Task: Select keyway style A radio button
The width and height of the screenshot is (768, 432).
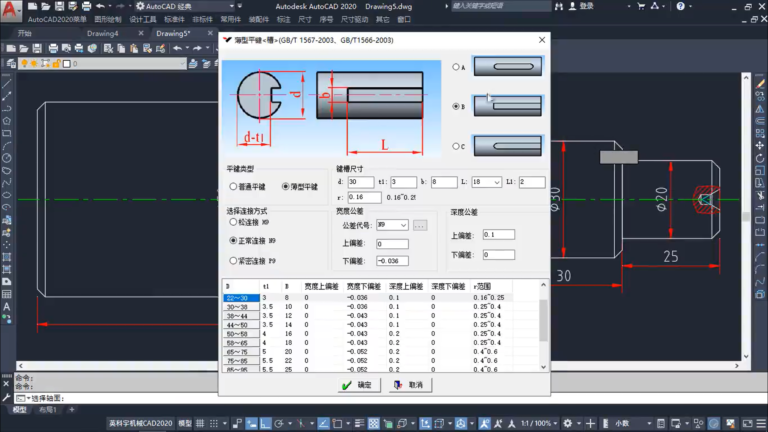Action: [456, 67]
